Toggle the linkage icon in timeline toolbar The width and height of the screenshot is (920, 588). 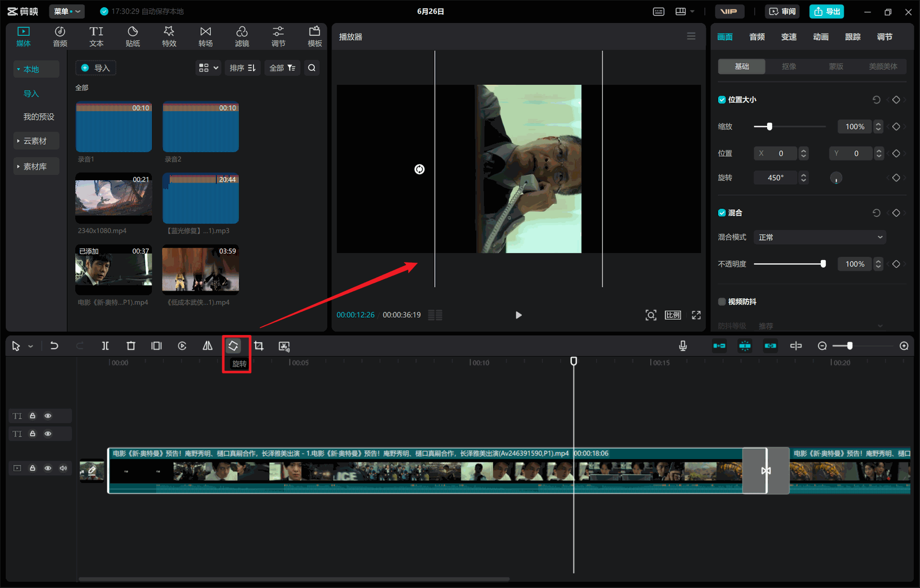(x=770, y=346)
